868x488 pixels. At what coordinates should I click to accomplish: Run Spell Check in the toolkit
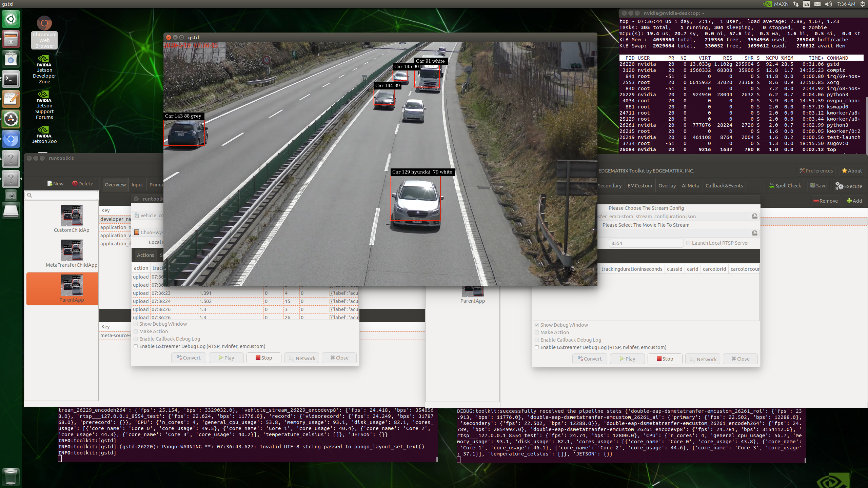785,185
